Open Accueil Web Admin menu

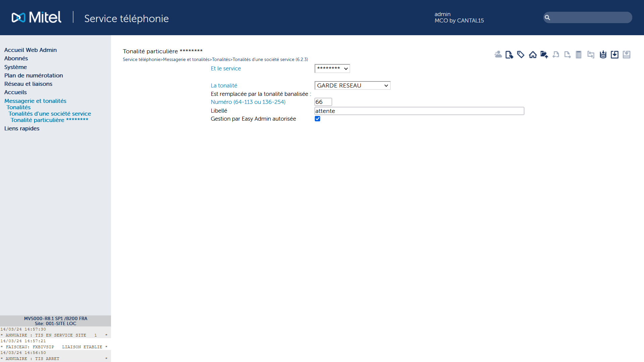click(x=31, y=50)
